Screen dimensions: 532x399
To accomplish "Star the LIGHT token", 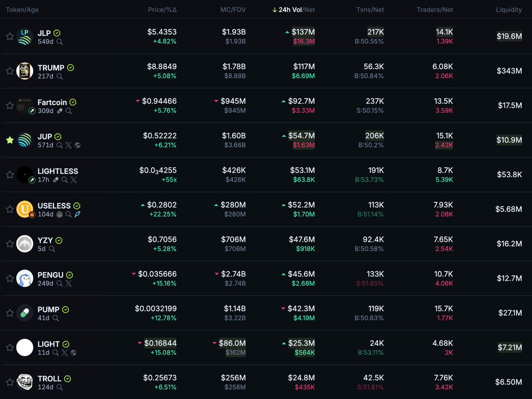I will click(x=10, y=348).
